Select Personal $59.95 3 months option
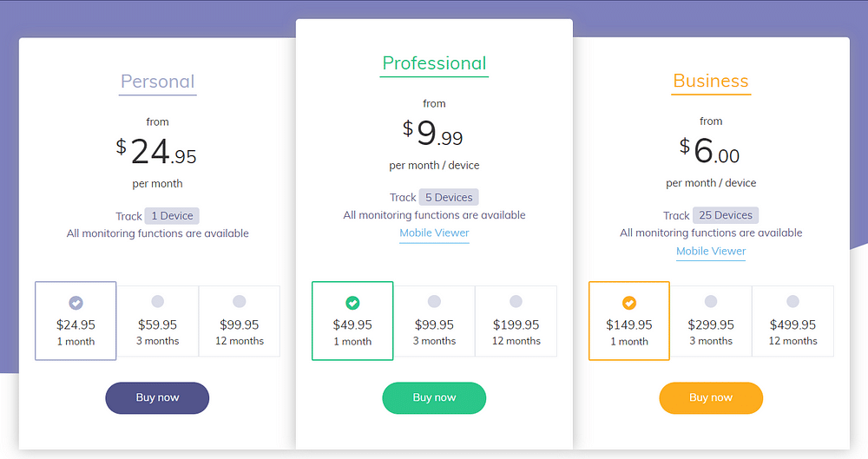The height and width of the screenshot is (459, 868). 158,321
